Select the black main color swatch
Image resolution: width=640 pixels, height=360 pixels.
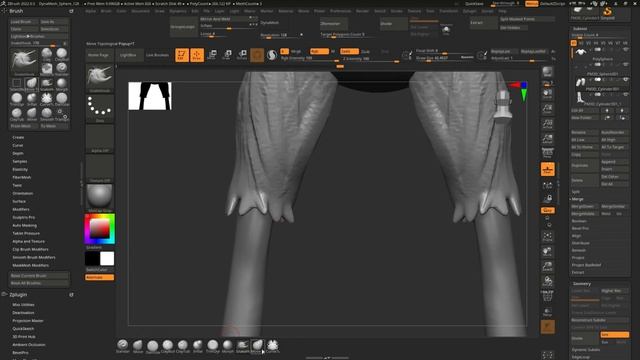tap(92, 258)
